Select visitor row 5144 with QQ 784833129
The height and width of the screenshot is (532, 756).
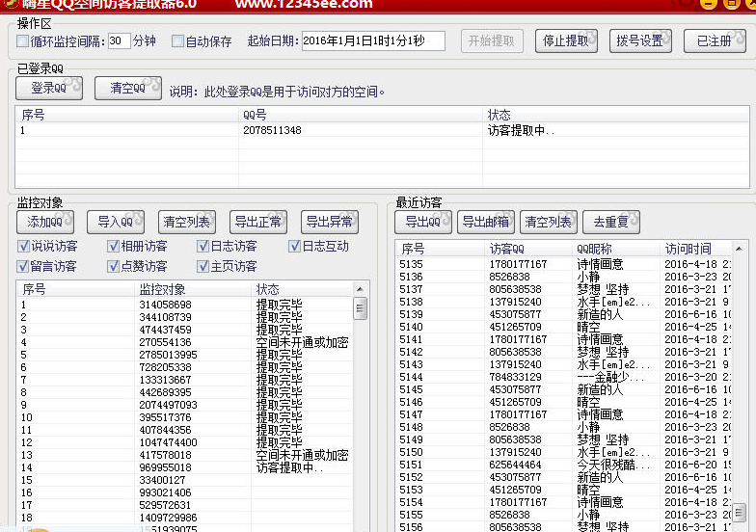[x=563, y=377]
